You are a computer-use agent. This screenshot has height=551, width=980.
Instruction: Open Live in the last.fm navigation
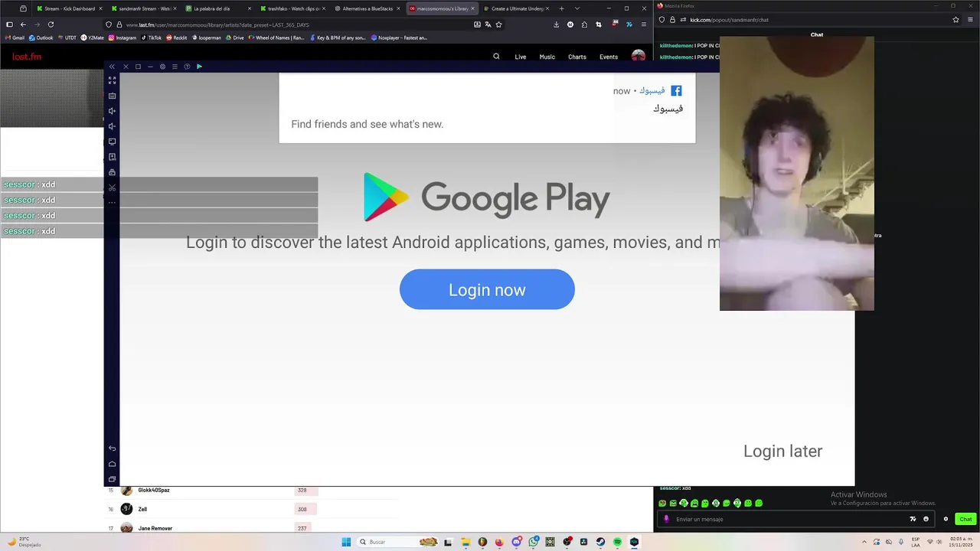click(521, 57)
